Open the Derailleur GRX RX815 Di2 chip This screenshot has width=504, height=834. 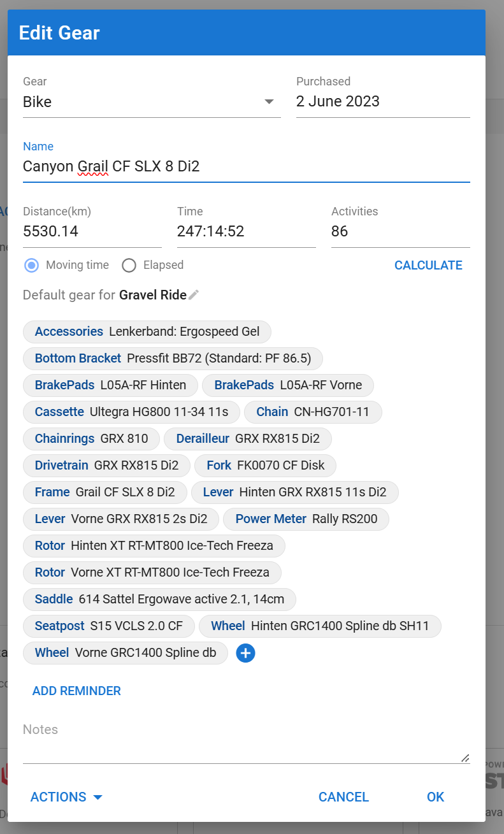(x=247, y=439)
